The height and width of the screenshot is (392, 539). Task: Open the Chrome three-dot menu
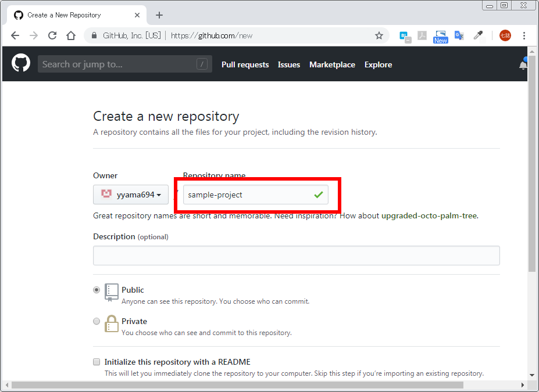click(x=524, y=35)
